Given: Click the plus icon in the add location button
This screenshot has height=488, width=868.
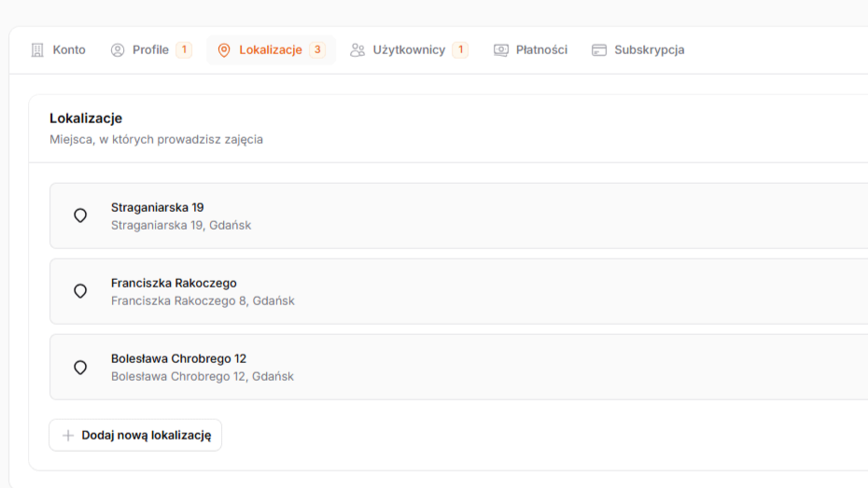Looking at the screenshot, I should (x=68, y=436).
